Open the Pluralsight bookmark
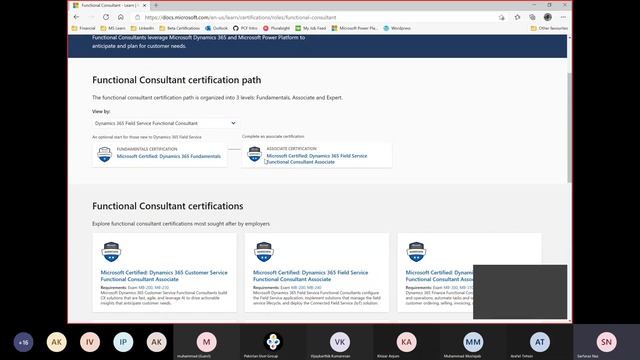Screen dimensions: 640x360 pyautogui.click(x=276, y=28)
